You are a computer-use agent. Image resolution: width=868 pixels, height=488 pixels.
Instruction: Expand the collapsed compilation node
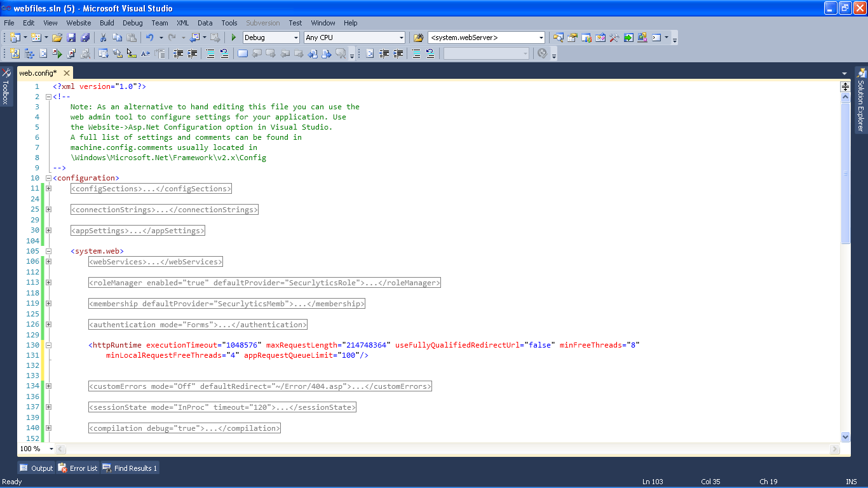coord(48,428)
